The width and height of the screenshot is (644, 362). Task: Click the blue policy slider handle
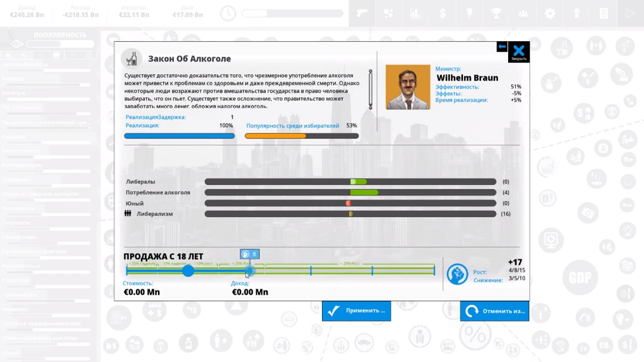188,271
